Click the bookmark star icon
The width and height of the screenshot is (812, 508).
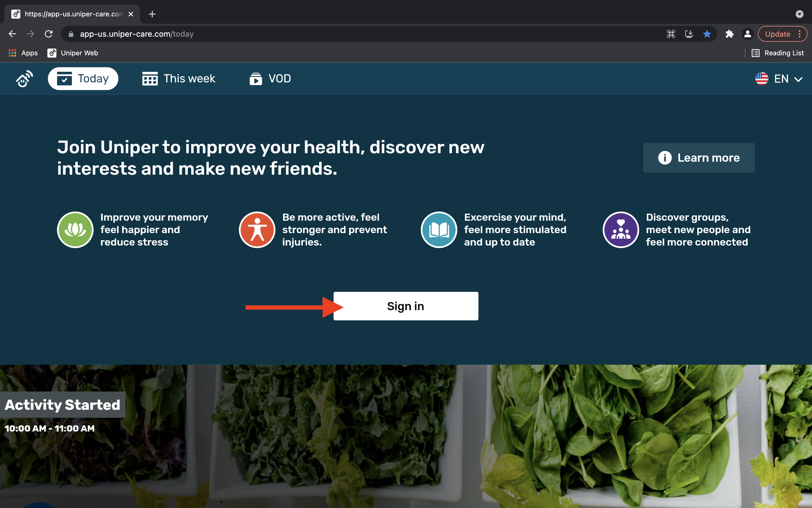tap(707, 34)
